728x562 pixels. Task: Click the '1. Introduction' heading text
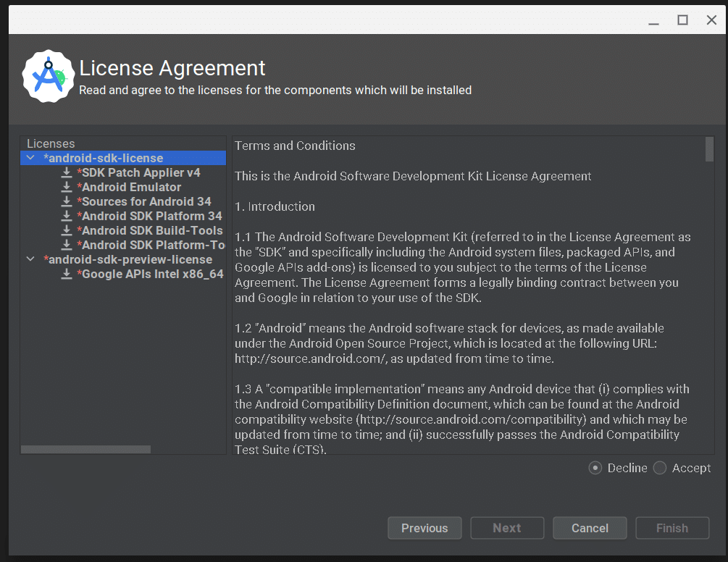(x=275, y=206)
